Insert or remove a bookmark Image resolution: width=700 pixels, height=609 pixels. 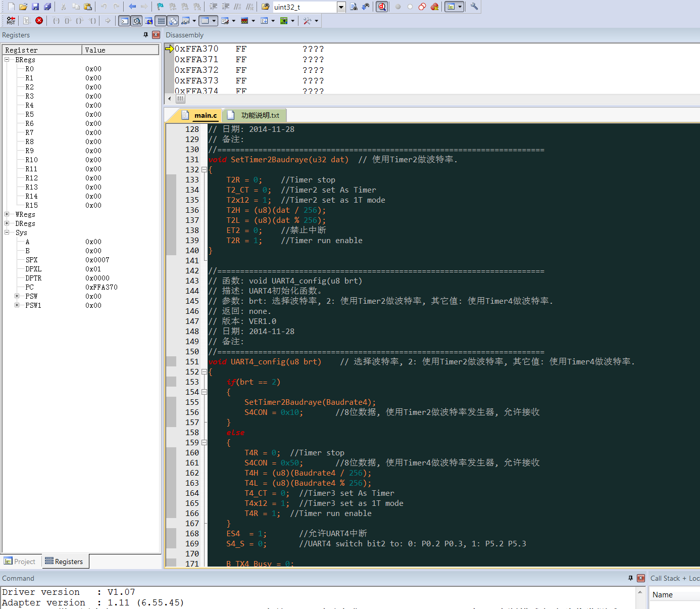click(x=160, y=7)
